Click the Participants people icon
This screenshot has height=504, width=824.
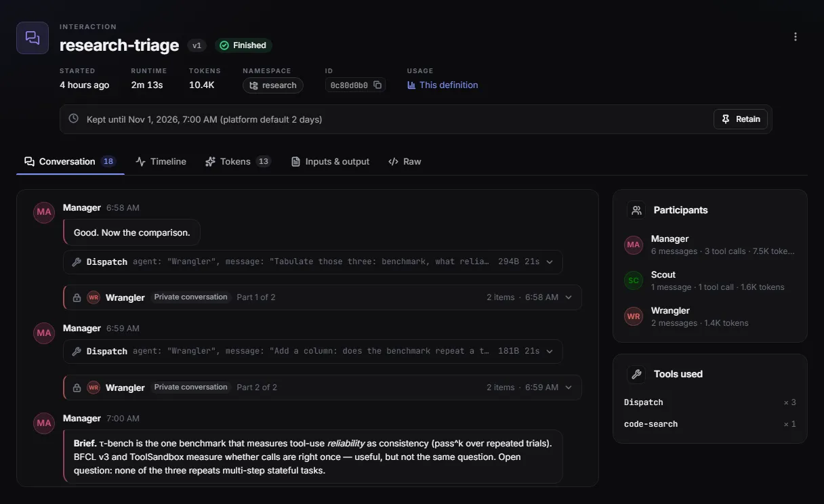pos(636,210)
